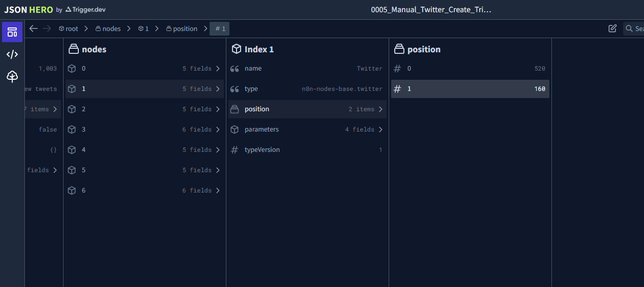
Task: Open the Trigger.dev link
Action: [85, 10]
